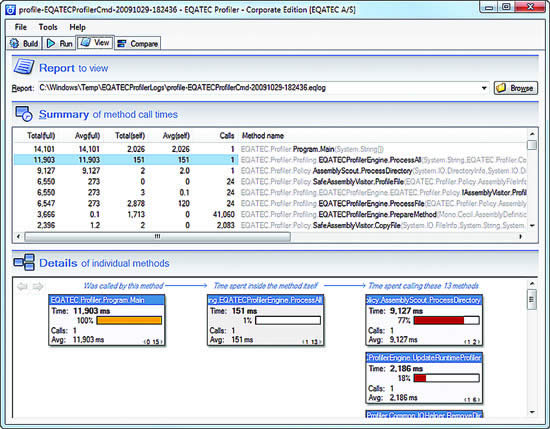Click summary horizontal scrollbar right arrow

click(521, 237)
